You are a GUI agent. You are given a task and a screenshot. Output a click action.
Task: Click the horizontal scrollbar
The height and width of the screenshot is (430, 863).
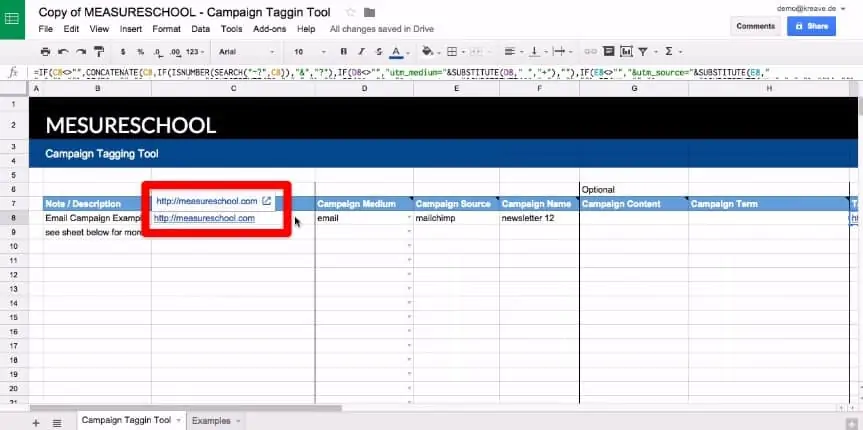[186, 408]
